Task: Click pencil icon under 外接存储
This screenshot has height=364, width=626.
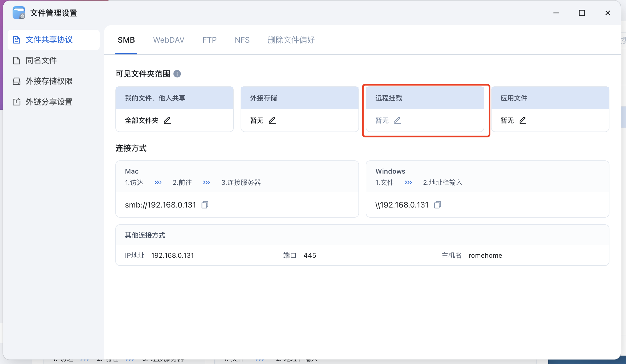Action: click(x=272, y=120)
